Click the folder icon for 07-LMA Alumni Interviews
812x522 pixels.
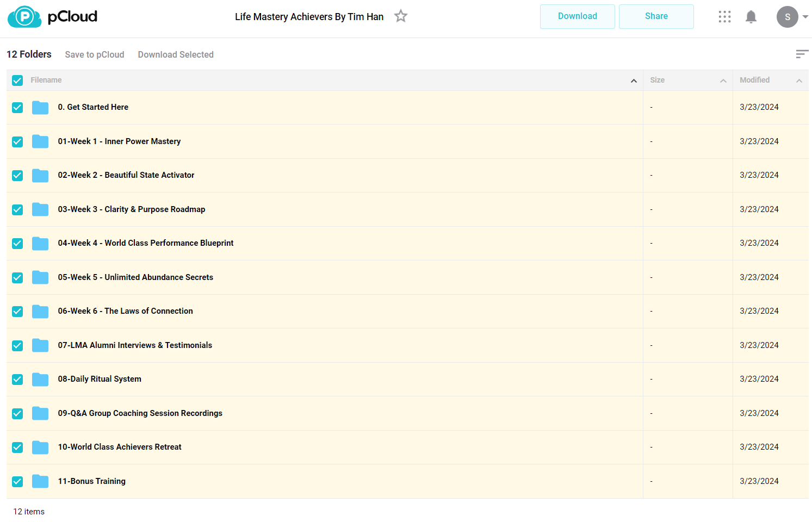40,345
